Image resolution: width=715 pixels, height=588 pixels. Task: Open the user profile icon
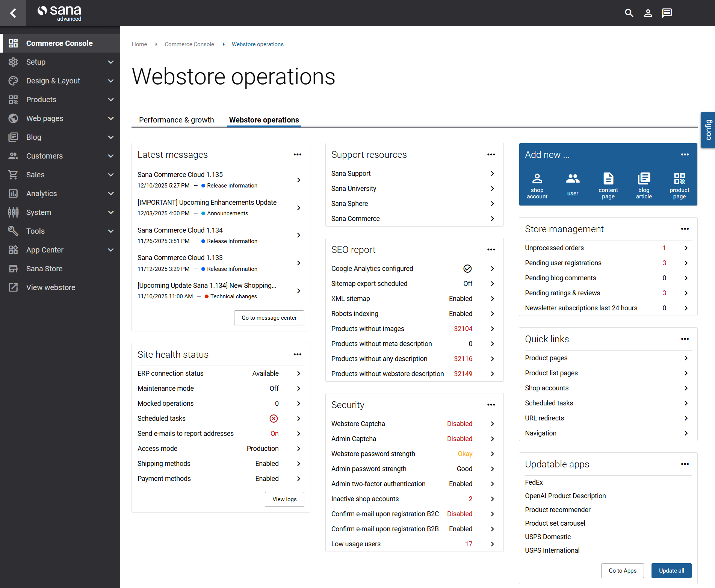pyautogui.click(x=648, y=13)
